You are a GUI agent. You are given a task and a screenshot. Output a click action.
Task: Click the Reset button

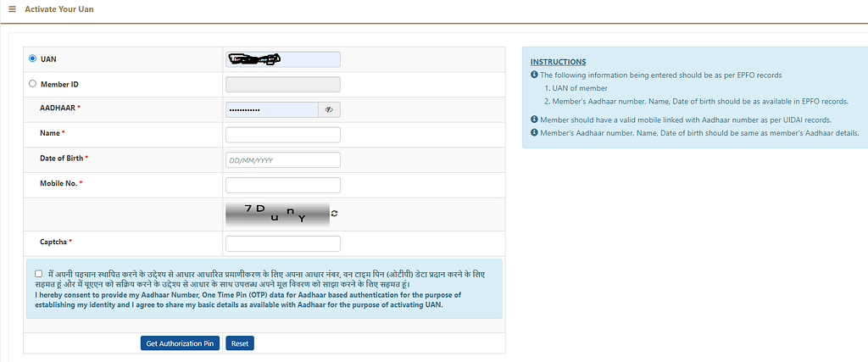point(240,343)
